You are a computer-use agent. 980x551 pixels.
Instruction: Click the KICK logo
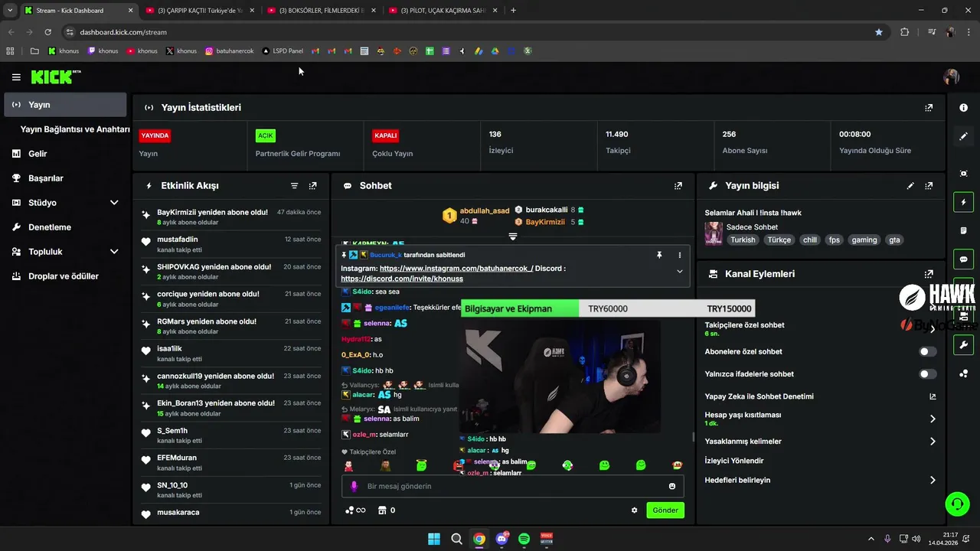(x=55, y=77)
